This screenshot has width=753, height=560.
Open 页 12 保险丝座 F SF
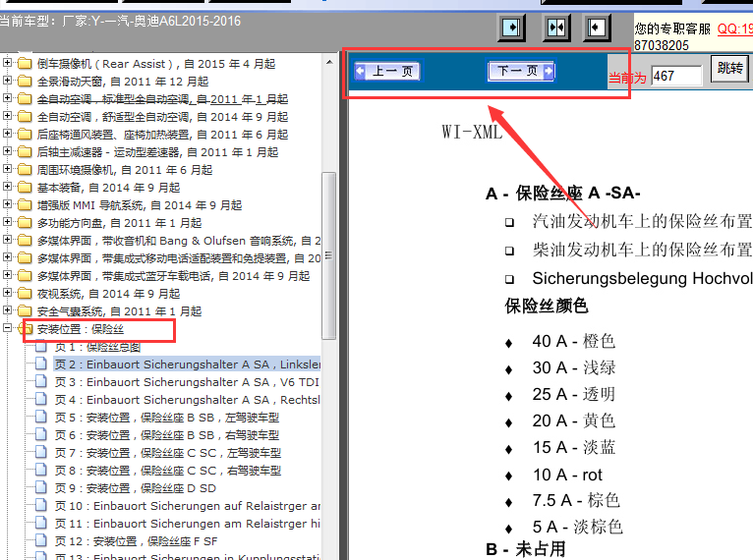(136, 541)
